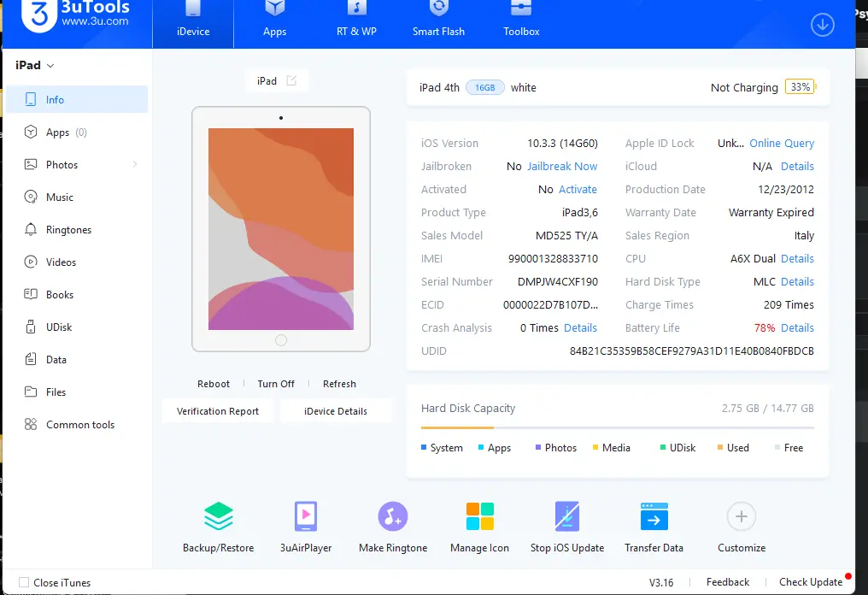Launch 3uAirPlayer icon
Screen dimensions: 868x595
coord(306,516)
